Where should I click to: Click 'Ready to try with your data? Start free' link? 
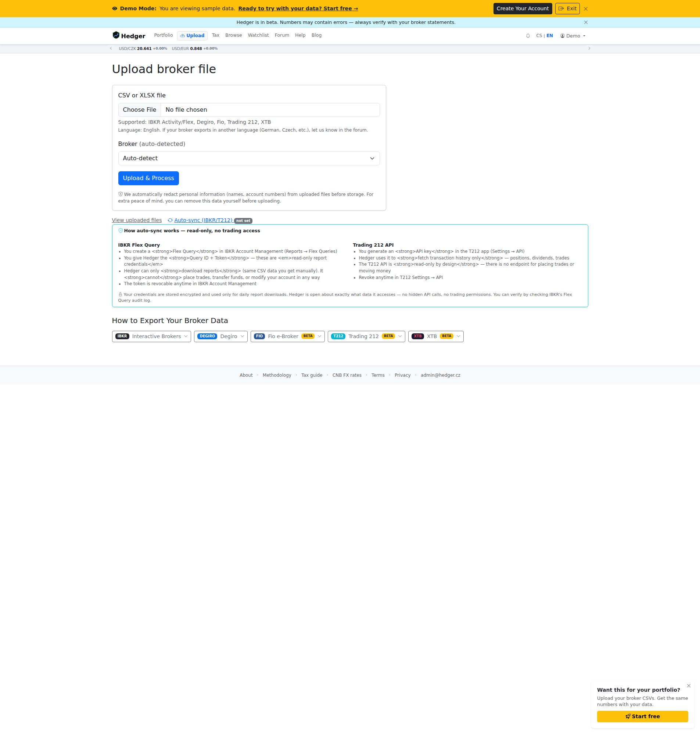tap(298, 8)
